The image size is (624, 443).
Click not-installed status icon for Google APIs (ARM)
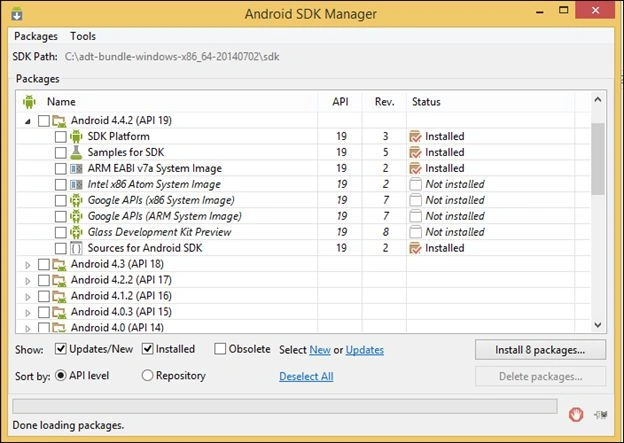click(x=415, y=216)
